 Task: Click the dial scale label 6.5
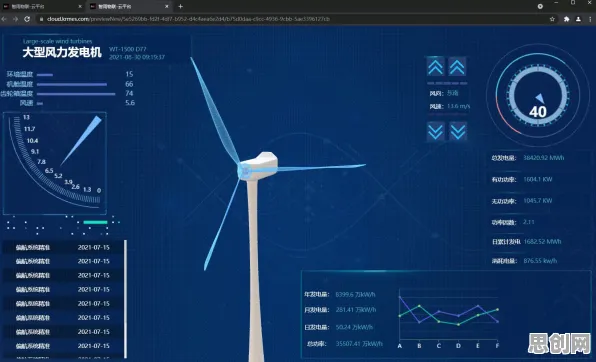(x=49, y=171)
